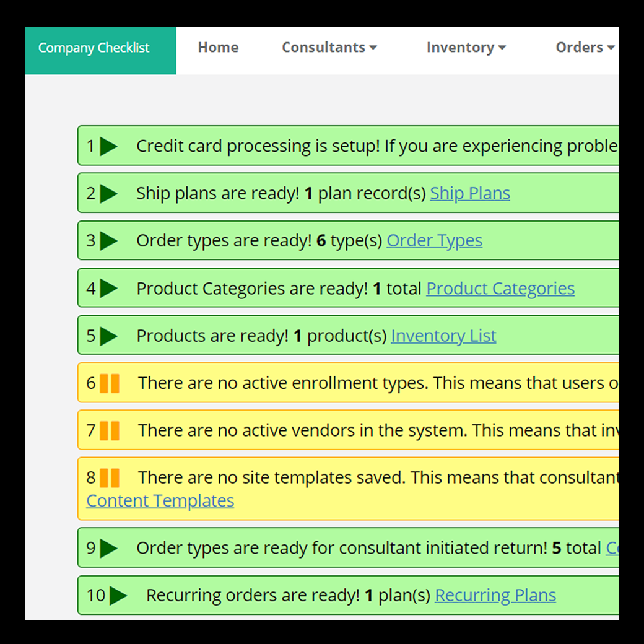The height and width of the screenshot is (644, 644).
Task: Open the Inventory dropdown menu
Action: coord(466,48)
